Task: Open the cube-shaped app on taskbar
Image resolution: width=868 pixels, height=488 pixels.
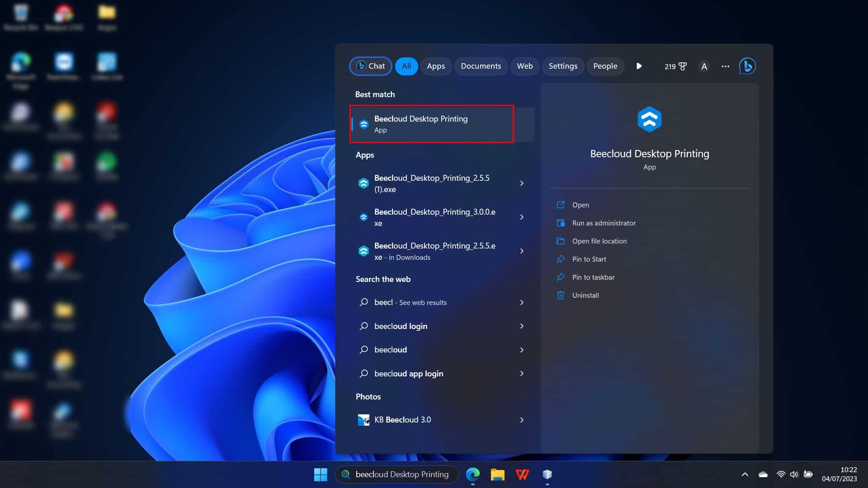Action: click(x=547, y=474)
